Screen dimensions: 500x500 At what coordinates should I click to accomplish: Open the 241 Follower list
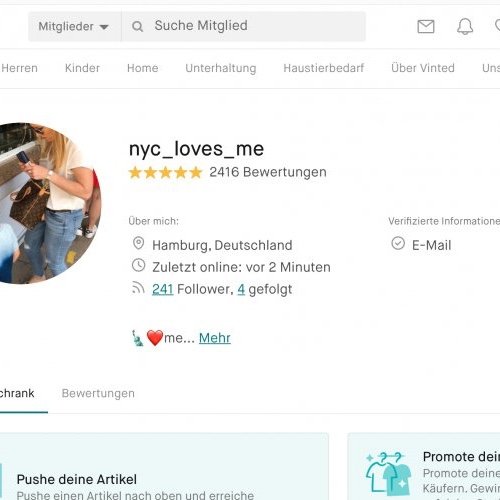tap(163, 289)
